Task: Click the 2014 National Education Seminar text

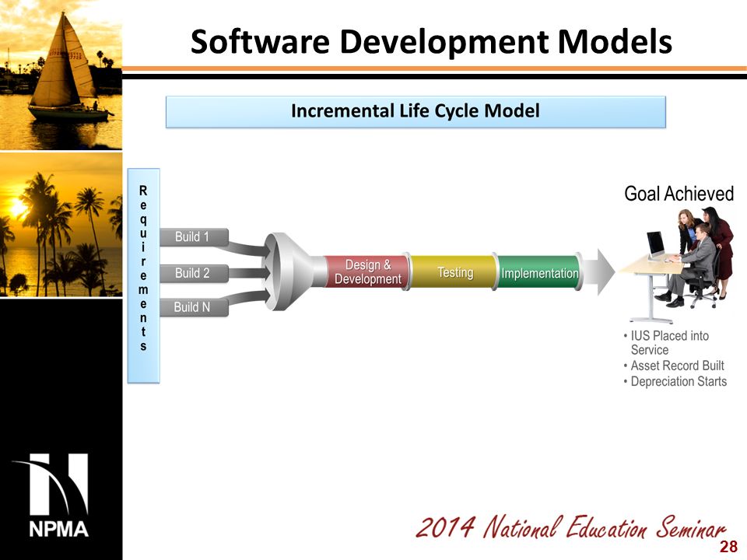Action: [x=570, y=527]
